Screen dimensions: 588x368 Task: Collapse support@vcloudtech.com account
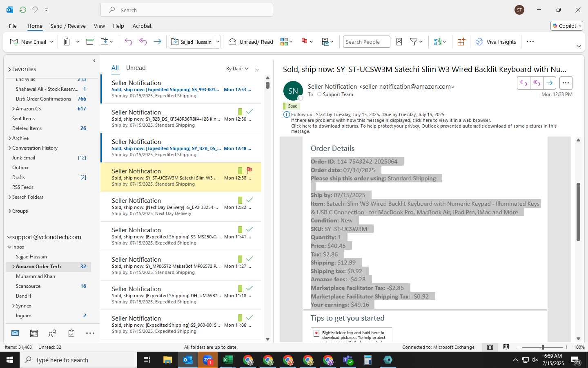click(x=9, y=237)
